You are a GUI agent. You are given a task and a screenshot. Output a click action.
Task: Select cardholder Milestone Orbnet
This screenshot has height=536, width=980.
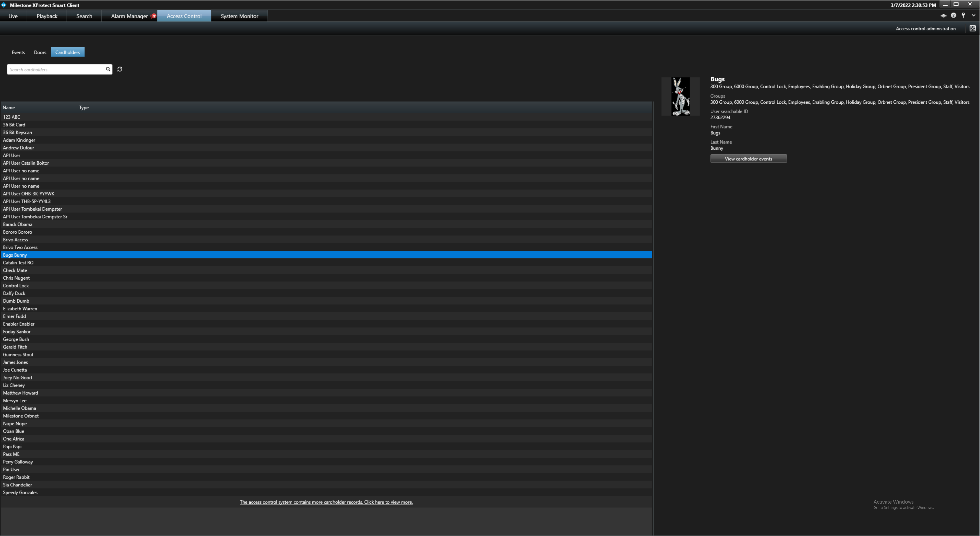click(x=326, y=416)
